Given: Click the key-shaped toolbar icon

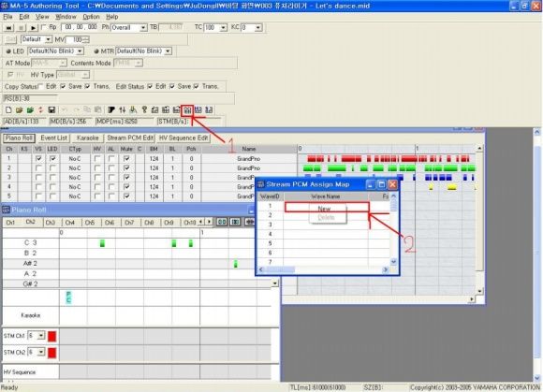Looking at the screenshot, I should 144,110.
